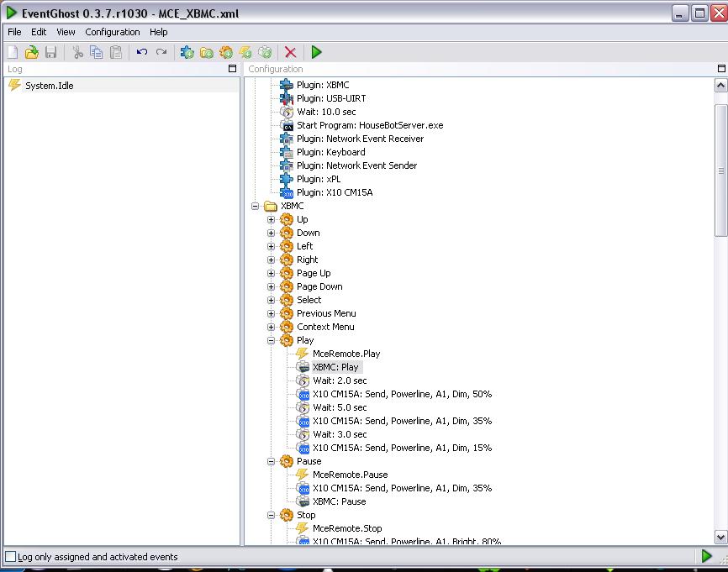728x572 pixels.
Task: Click the Add Macro toolbar icon
Action: click(226, 52)
